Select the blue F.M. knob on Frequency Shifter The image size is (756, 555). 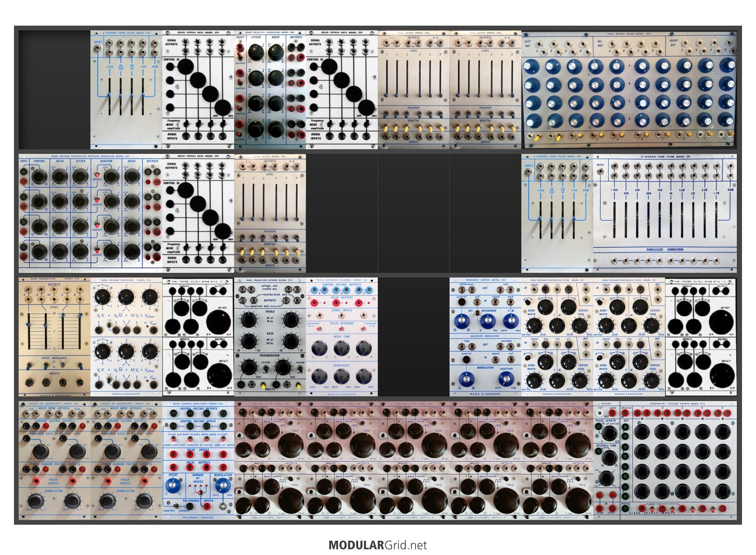[x=510, y=321]
